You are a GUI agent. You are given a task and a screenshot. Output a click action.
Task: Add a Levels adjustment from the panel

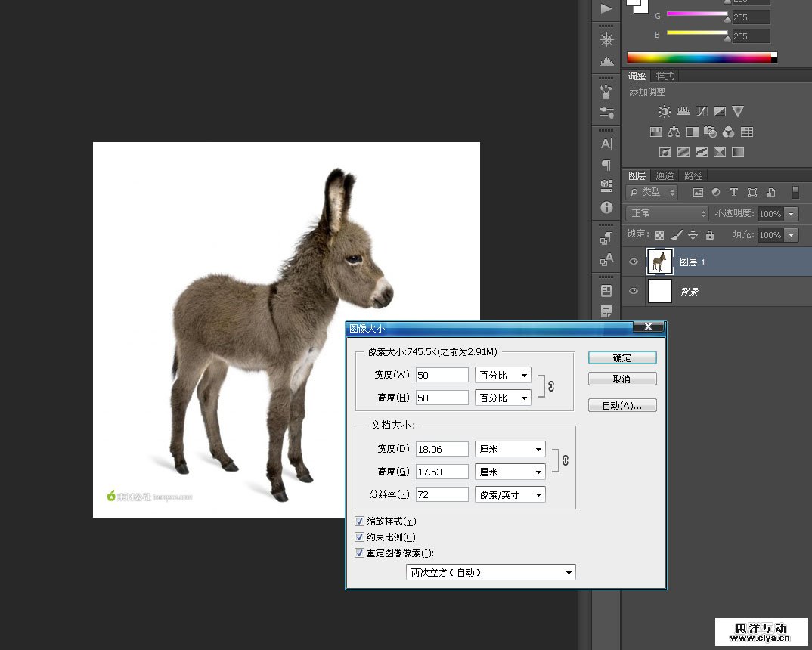click(683, 111)
